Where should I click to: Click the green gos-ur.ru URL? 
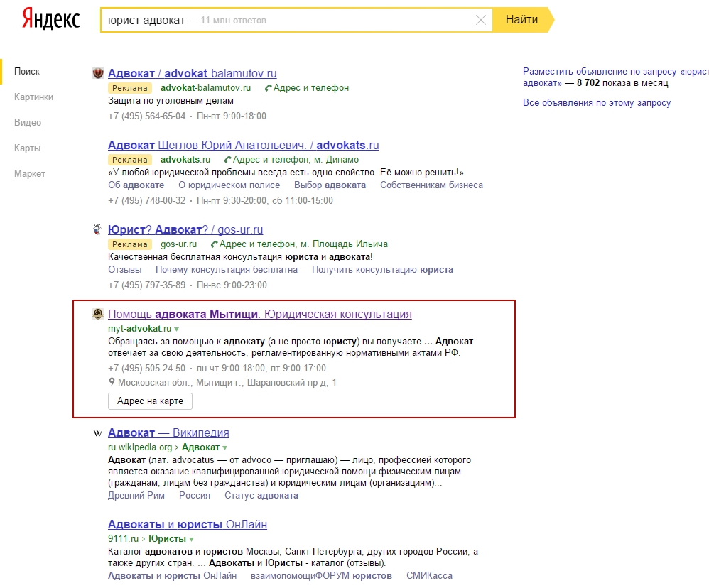click(178, 244)
